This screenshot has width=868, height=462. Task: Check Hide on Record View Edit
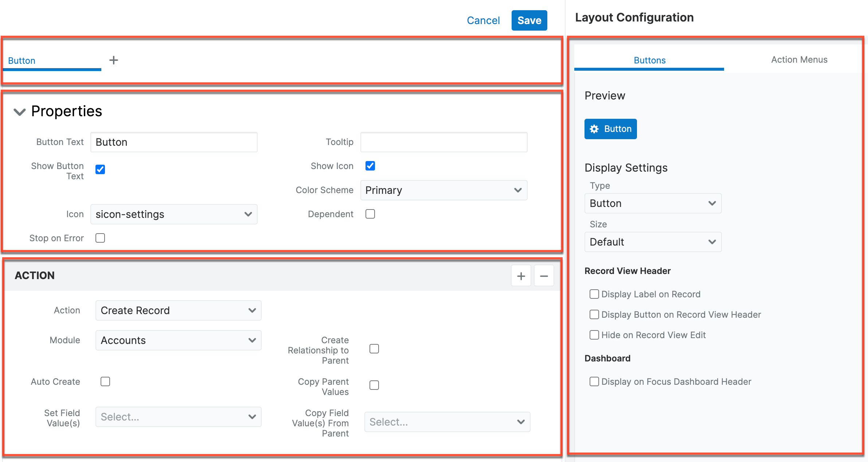click(594, 334)
